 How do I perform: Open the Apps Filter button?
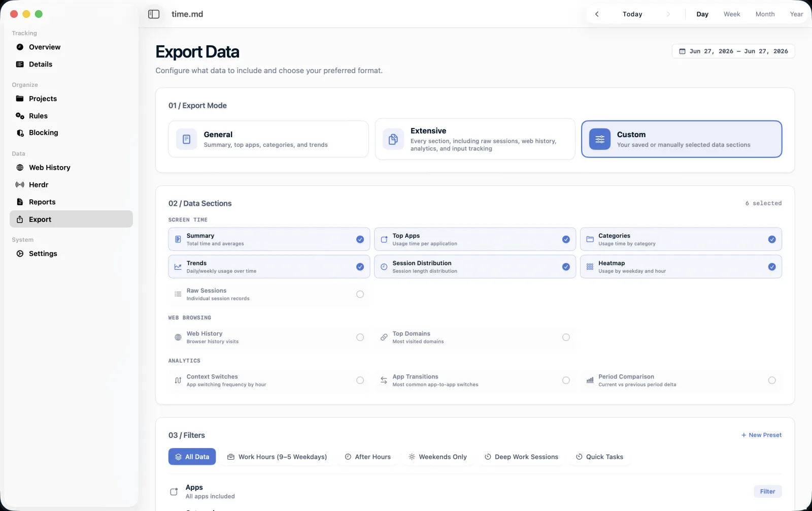pyautogui.click(x=767, y=491)
